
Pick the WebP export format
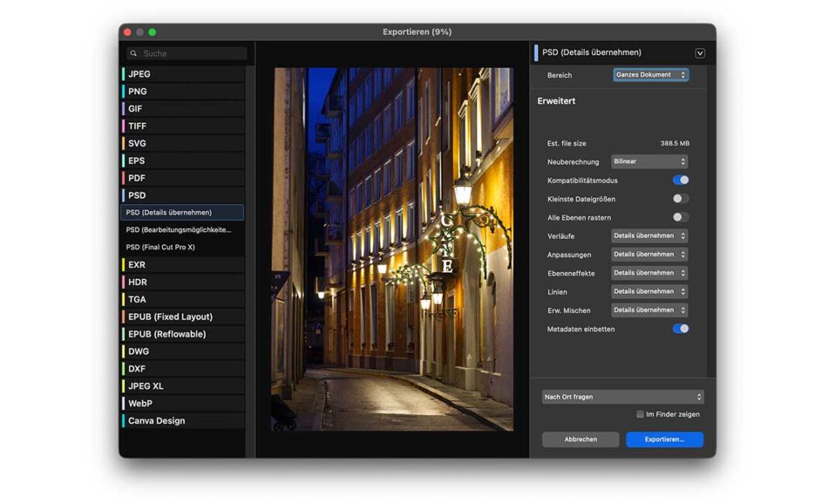[183, 403]
